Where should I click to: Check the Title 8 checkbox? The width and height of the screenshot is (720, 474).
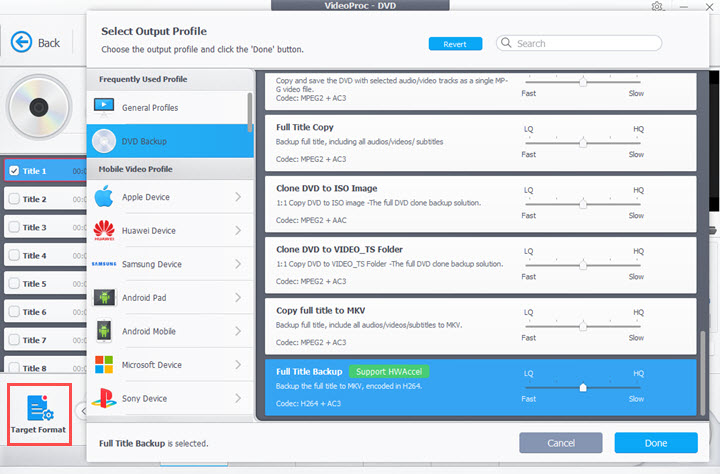click(x=14, y=368)
